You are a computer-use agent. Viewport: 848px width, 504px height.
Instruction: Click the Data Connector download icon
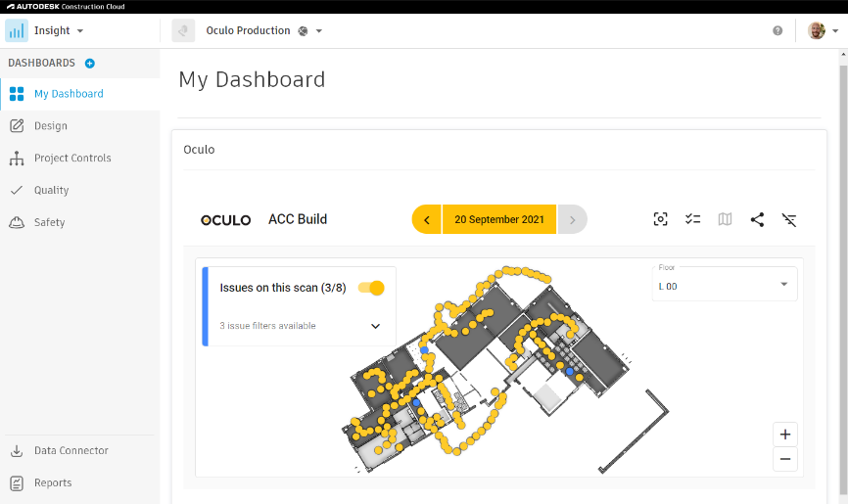coord(17,450)
